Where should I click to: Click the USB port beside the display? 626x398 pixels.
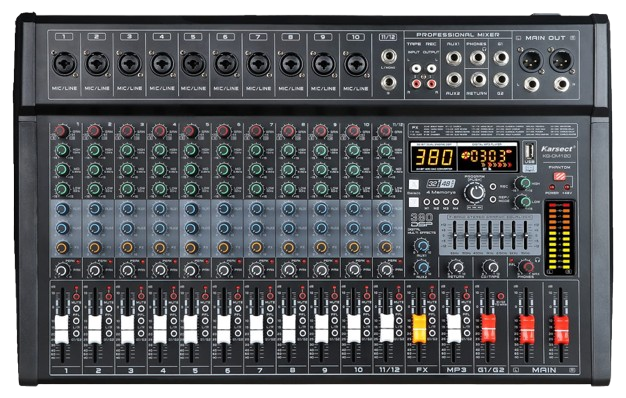[x=529, y=153]
